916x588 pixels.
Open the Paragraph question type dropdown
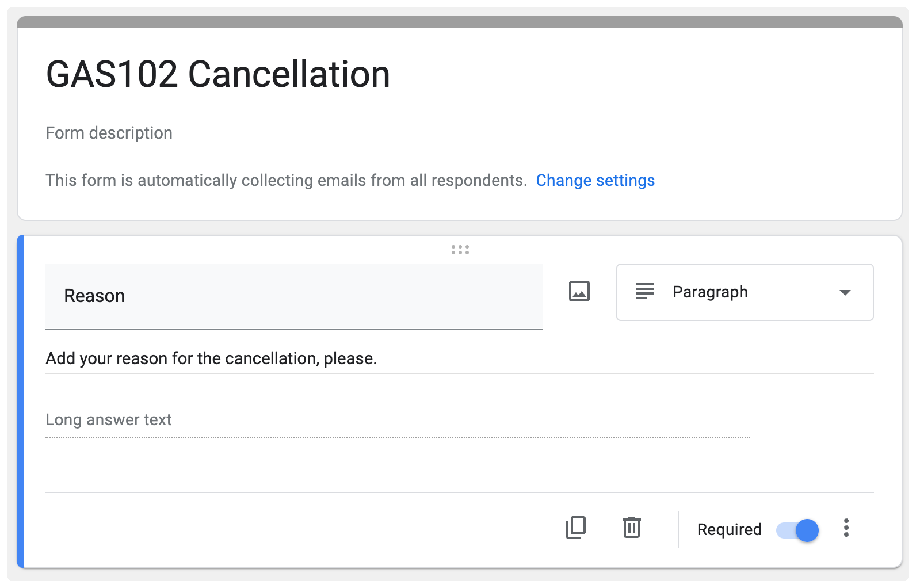click(745, 292)
